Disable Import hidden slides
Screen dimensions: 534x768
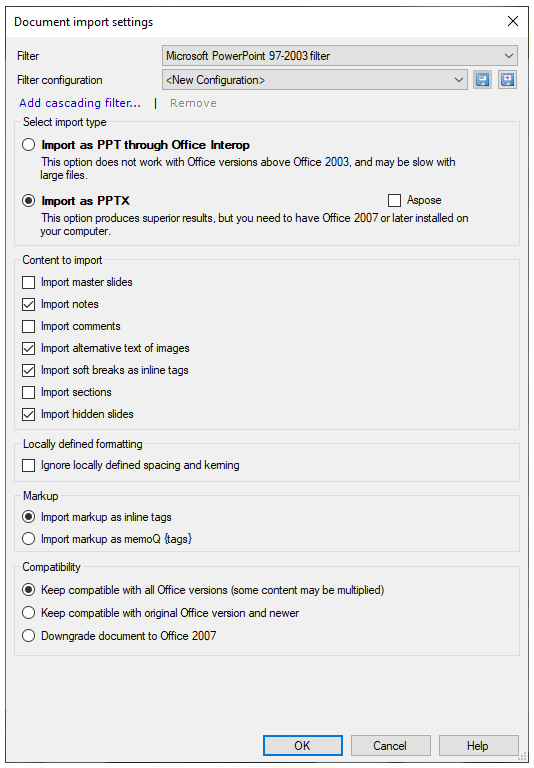coord(29,414)
